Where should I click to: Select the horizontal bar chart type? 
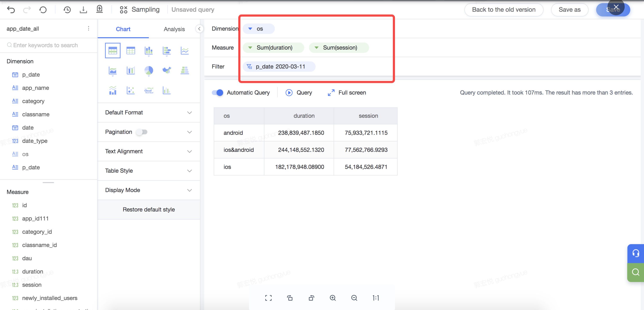coord(167,51)
